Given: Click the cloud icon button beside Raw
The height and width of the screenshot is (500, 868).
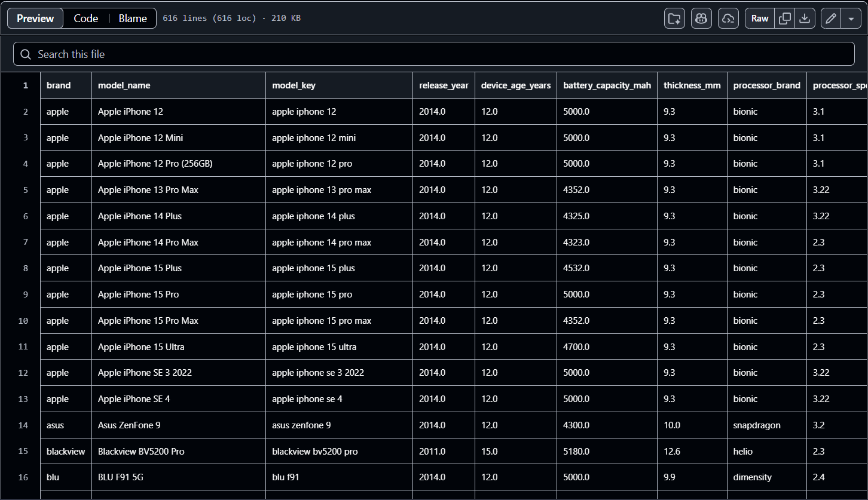Looking at the screenshot, I should (x=728, y=19).
